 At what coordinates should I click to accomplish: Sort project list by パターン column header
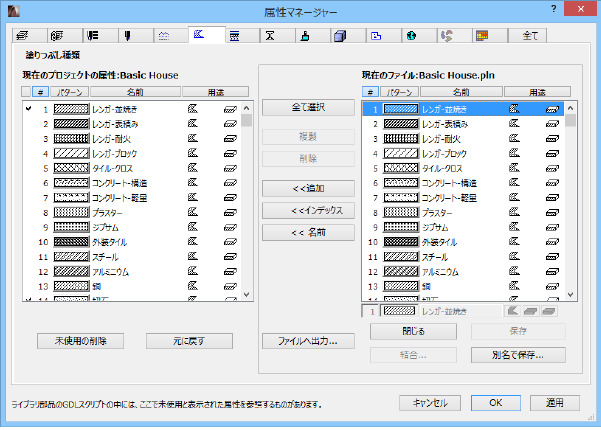tap(69, 92)
